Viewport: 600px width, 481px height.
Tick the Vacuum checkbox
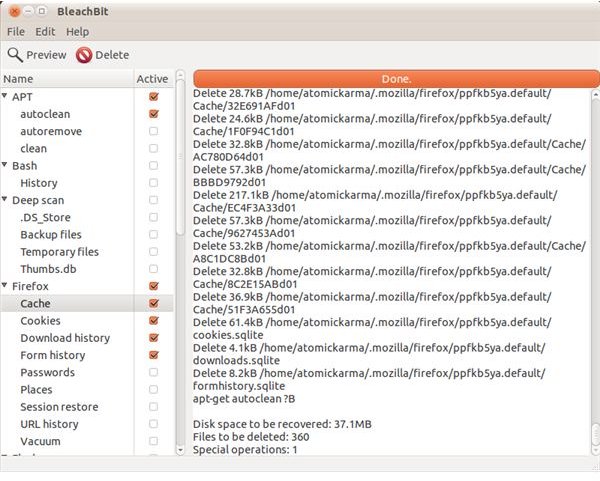click(x=153, y=441)
